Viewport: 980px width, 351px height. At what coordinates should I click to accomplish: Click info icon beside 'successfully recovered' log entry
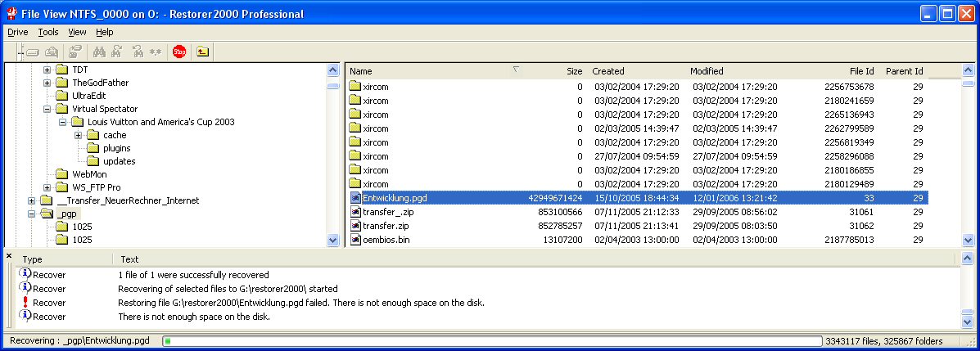coord(25,274)
